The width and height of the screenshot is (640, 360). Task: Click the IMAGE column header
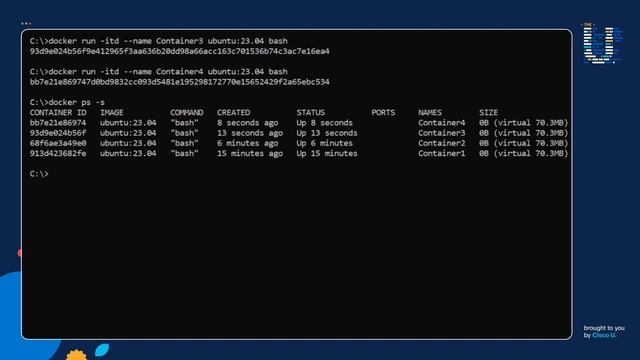tap(112, 112)
